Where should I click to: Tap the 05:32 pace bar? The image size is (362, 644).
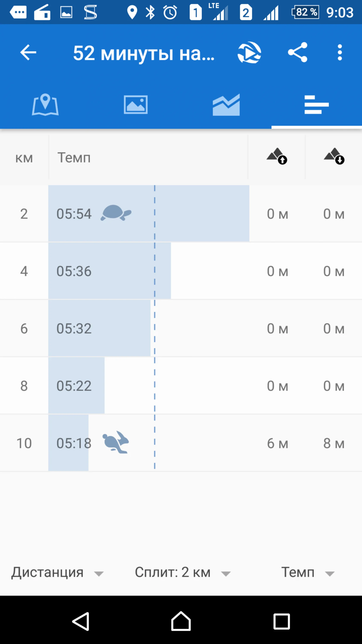pos(99,328)
